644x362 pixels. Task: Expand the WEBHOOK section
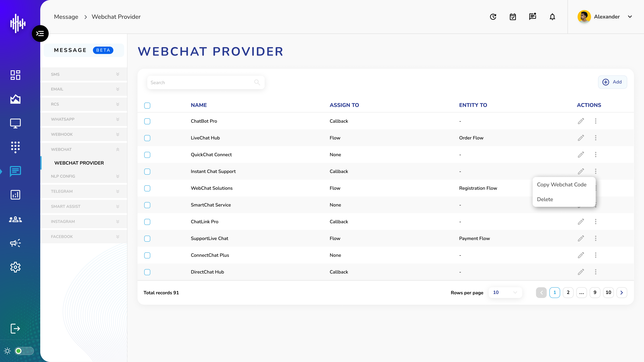(84, 134)
